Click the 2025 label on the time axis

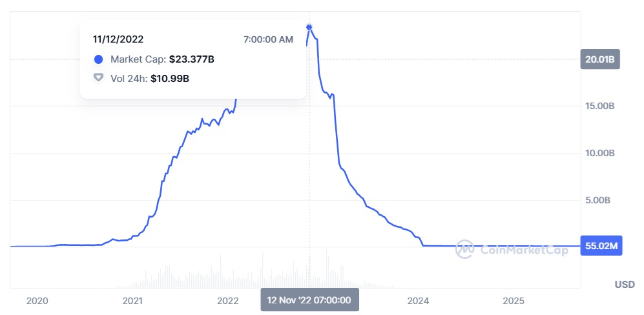click(514, 301)
